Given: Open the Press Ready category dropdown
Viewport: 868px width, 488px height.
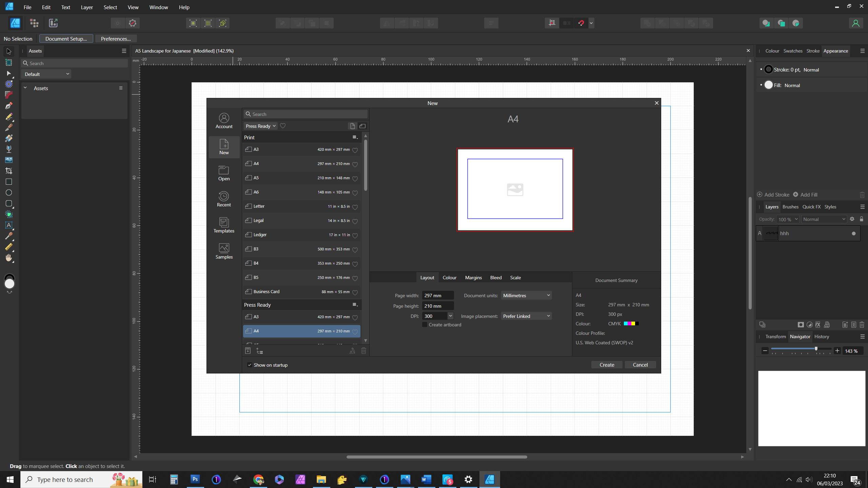Looking at the screenshot, I should pos(260,126).
